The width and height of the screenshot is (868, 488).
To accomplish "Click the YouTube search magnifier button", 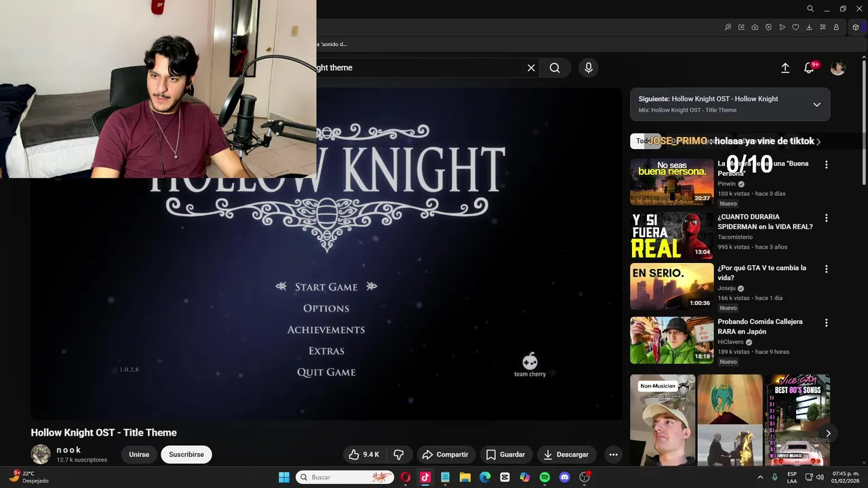I will (555, 68).
